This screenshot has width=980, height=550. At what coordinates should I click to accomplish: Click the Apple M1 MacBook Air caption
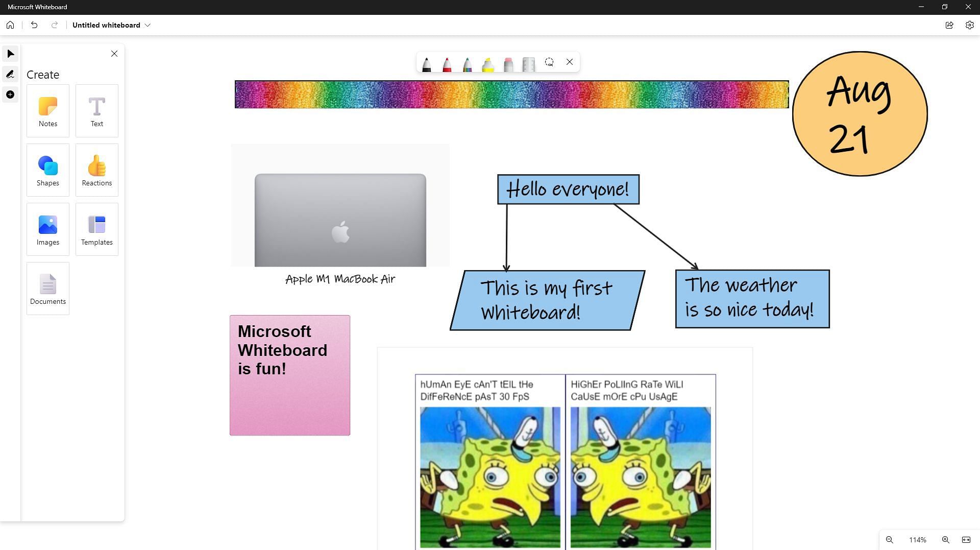[x=340, y=279]
